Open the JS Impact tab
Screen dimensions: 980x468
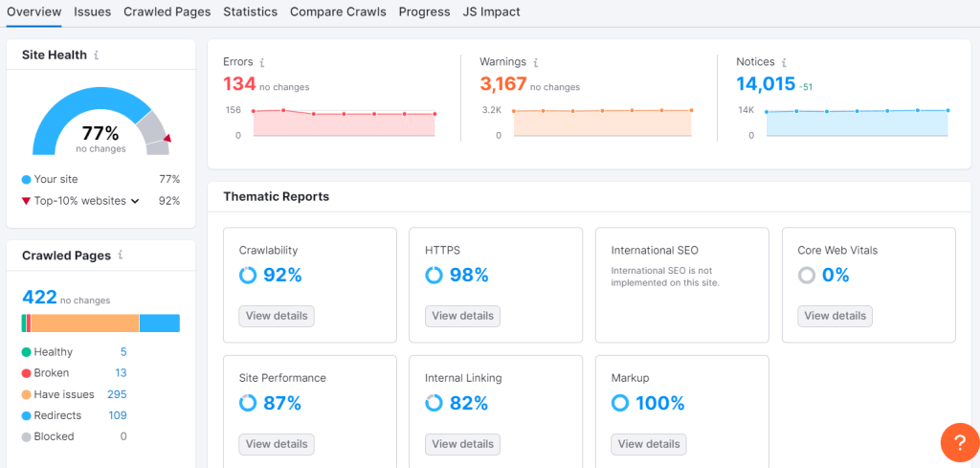(x=491, y=11)
